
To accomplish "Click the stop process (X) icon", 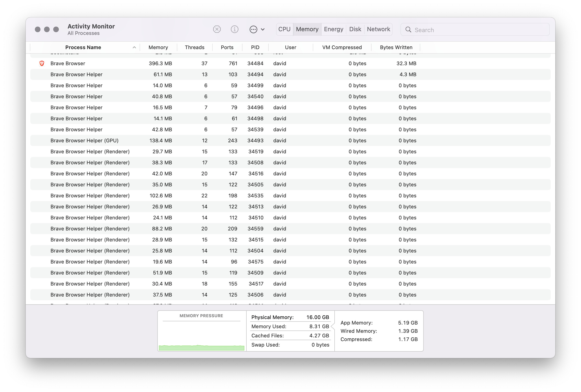I will point(217,29).
